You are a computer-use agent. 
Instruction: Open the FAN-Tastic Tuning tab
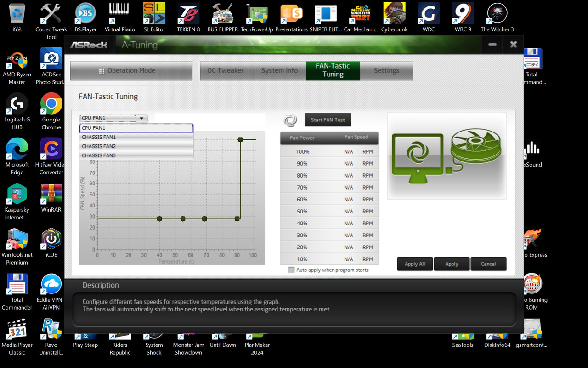(333, 70)
